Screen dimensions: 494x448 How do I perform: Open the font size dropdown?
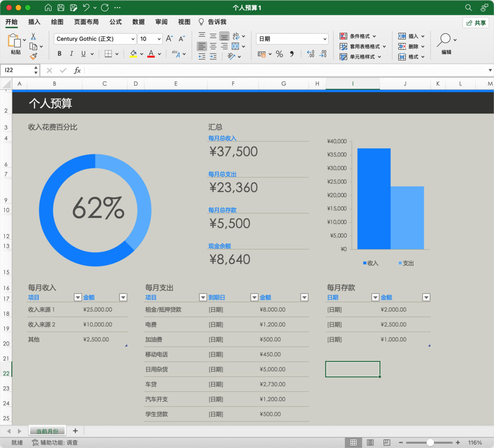click(x=159, y=39)
